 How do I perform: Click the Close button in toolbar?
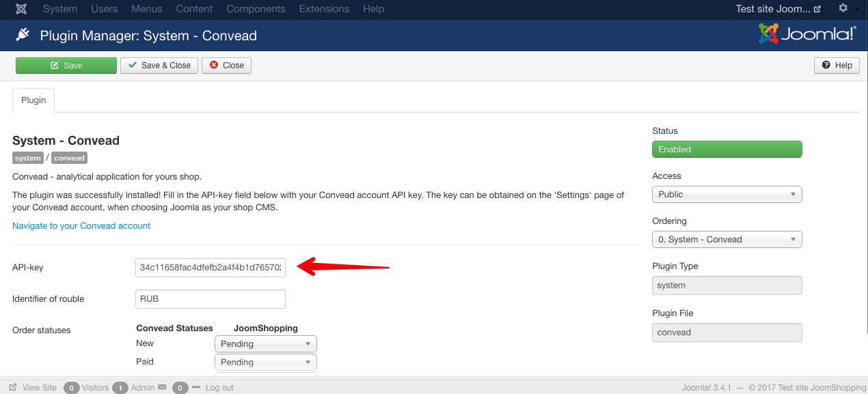point(226,66)
